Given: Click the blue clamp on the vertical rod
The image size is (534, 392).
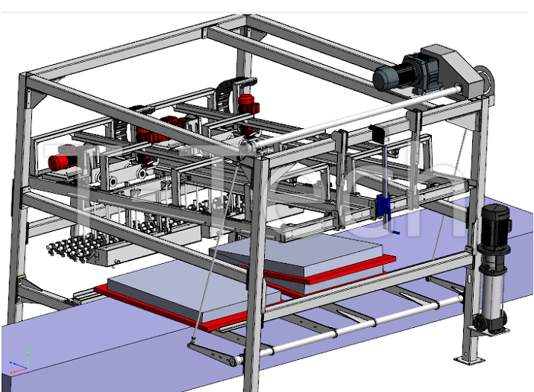Looking at the screenshot, I should coord(384,205).
